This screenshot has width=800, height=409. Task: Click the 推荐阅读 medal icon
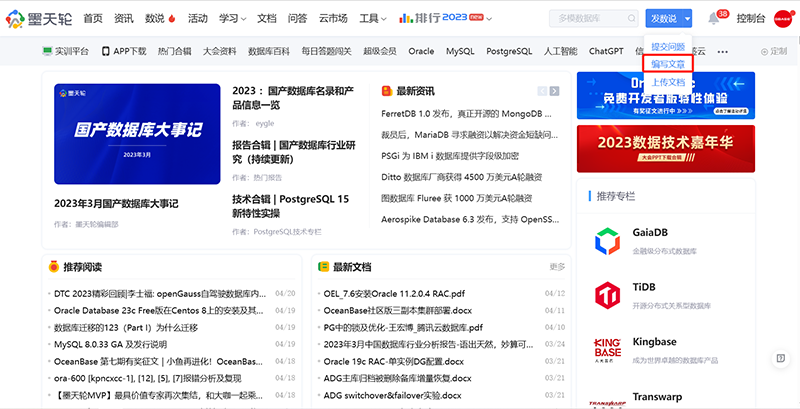point(54,267)
